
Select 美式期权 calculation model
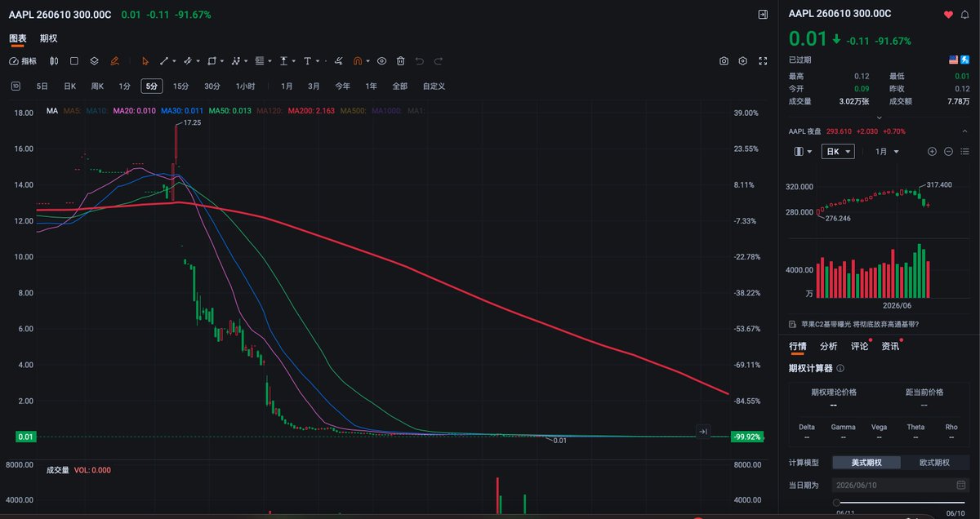point(867,463)
